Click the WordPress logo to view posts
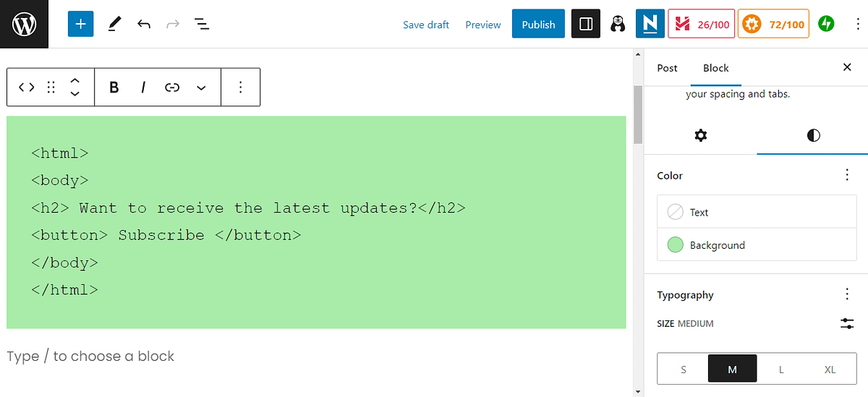868x397 pixels. click(24, 24)
